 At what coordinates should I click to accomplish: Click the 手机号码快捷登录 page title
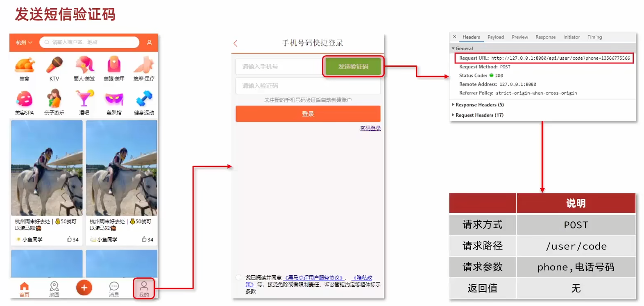[313, 43]
